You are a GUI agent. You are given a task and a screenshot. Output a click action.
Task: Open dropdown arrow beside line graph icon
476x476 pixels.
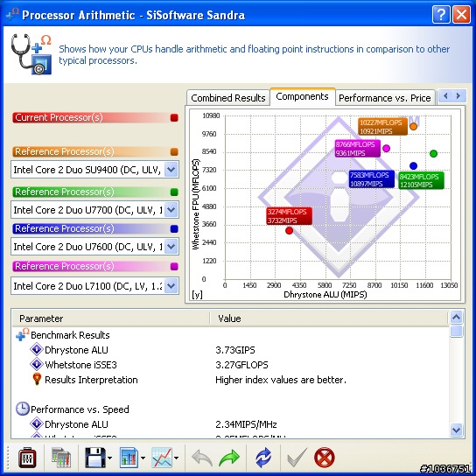coord(177,458)
